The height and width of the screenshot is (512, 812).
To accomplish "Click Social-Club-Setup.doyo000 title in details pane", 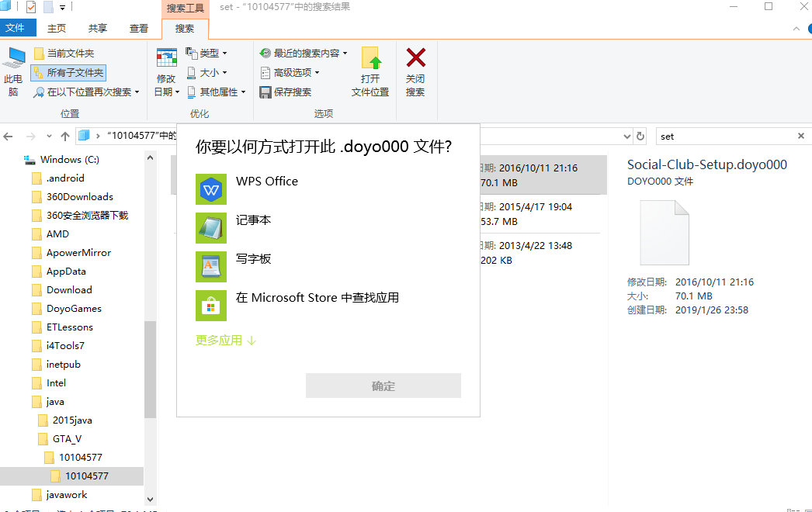I will click(707, 164).
